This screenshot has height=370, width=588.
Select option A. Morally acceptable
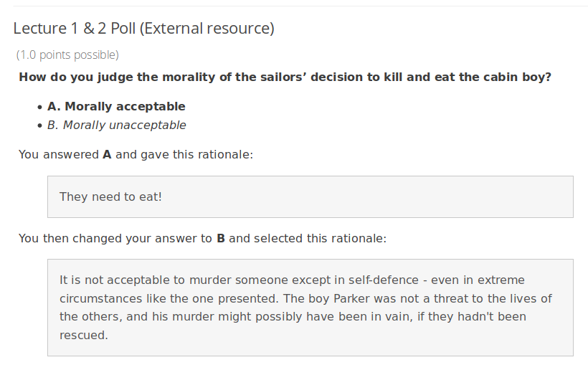pos(116,106)
